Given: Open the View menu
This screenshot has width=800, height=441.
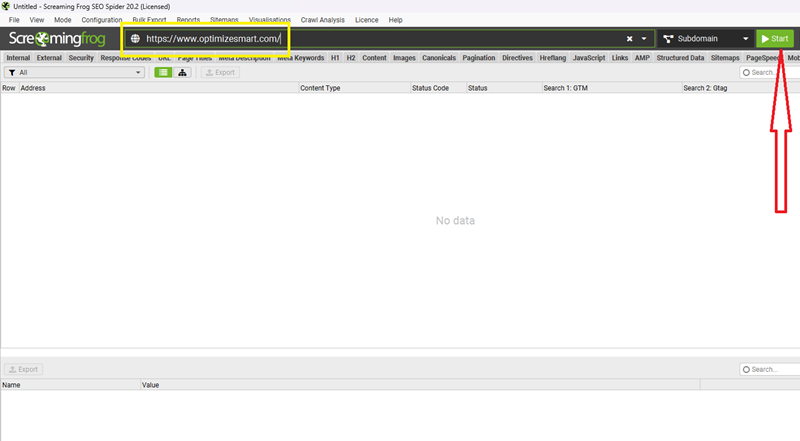Looking at the screenshot, I should point(37,20).
